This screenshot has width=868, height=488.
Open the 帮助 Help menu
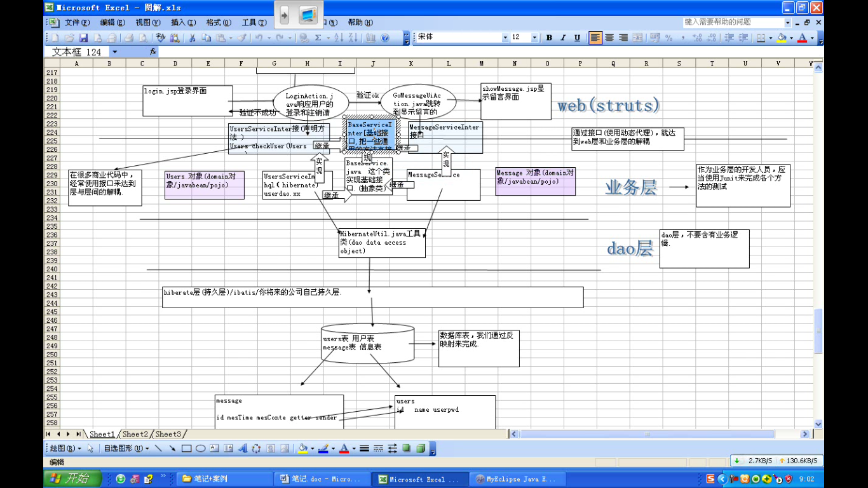(360, 22)
